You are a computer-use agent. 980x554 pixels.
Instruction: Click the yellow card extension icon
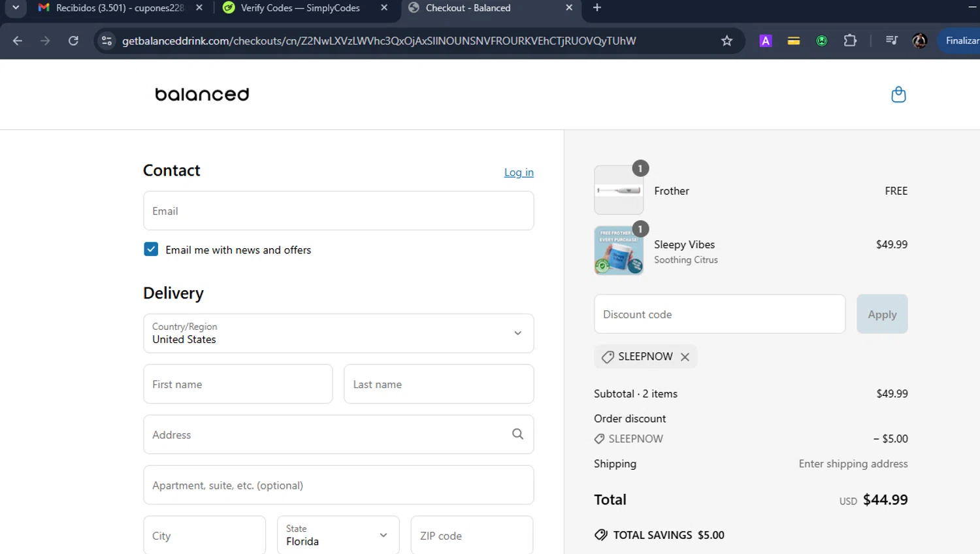pyautogui.click(x=794, y=41)
